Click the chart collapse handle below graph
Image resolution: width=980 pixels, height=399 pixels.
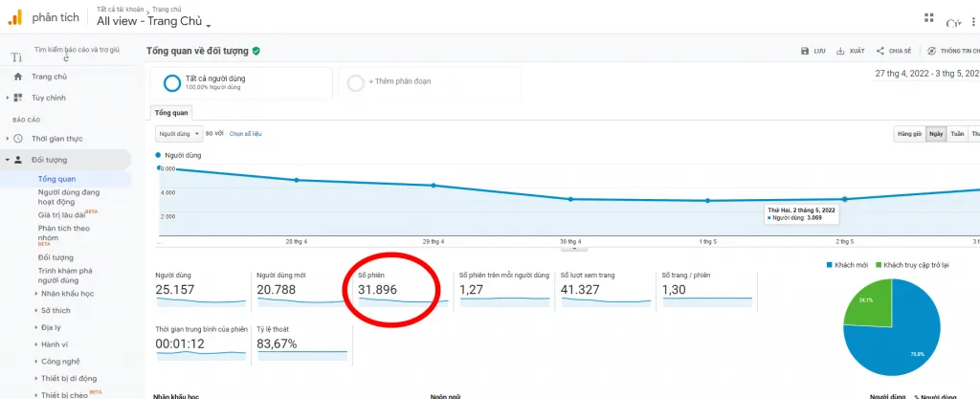pyautogui.click(x=574, y=248)
